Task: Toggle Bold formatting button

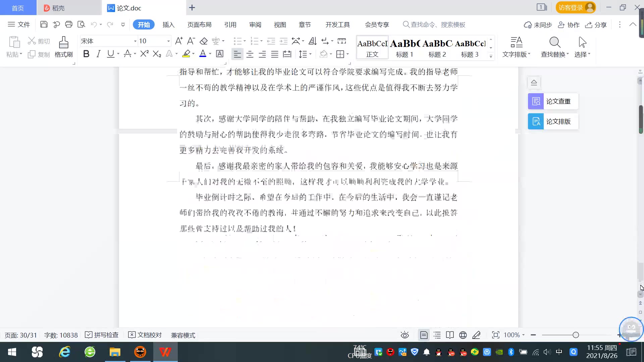Action: 86,54
